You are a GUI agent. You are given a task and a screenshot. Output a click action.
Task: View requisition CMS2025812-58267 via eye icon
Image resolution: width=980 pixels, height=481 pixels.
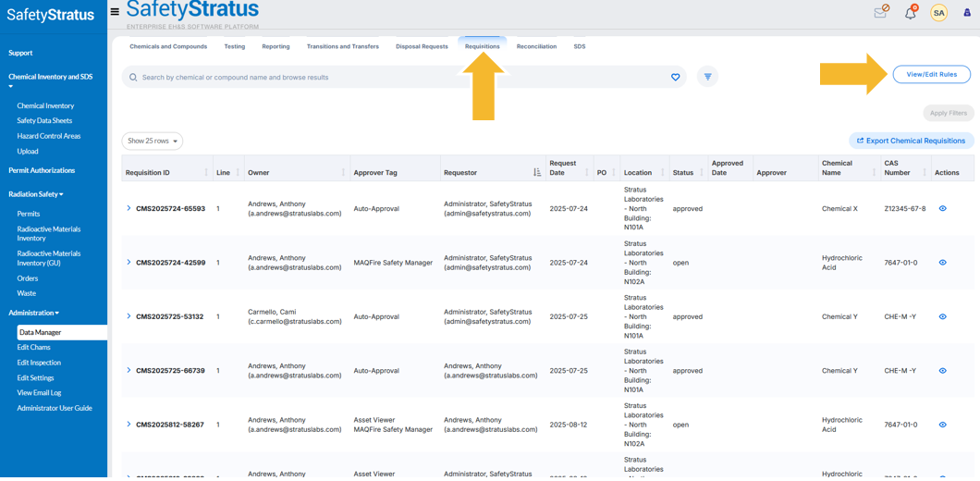click(x=942, y=424)
